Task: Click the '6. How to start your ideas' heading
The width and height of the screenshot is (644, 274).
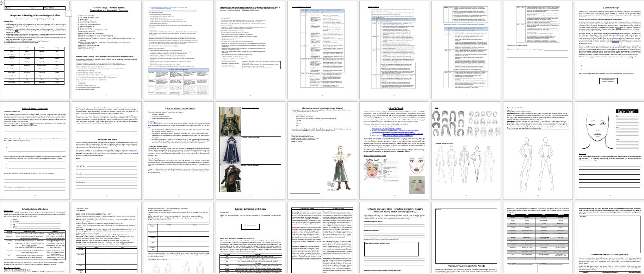Action: (395, 210)
